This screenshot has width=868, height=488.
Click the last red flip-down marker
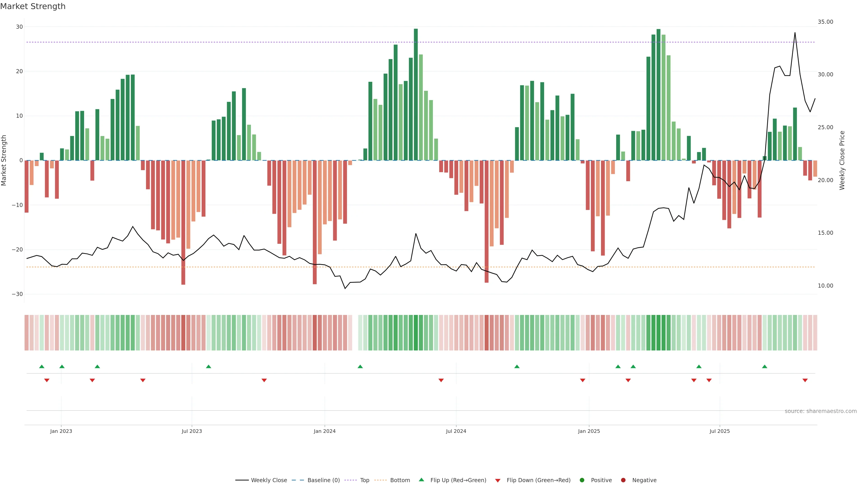coord(805,380)
